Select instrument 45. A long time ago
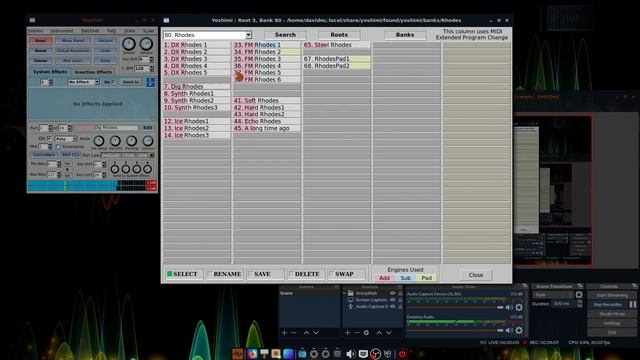This screenshot has width=640, height=360. 267,128
